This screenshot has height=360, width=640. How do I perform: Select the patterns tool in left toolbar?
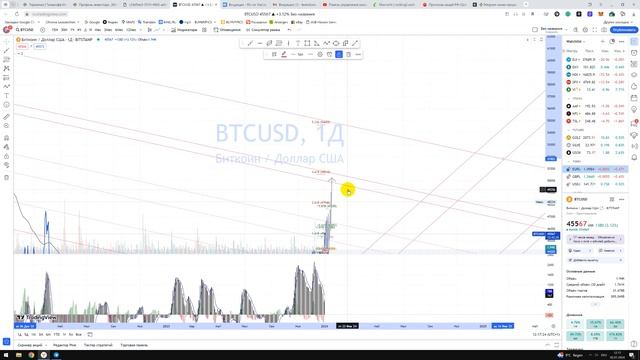pyautogui.click(x=6, y=69)
